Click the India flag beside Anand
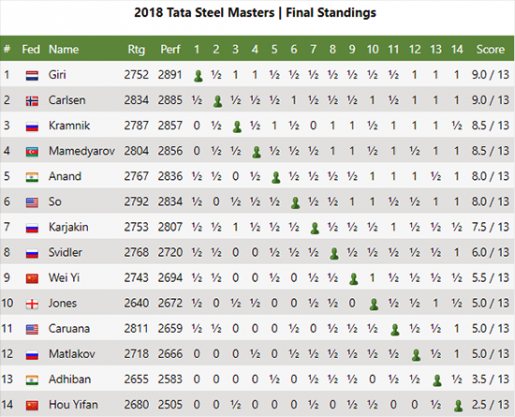Screen dimensions: 515x417 32,177
